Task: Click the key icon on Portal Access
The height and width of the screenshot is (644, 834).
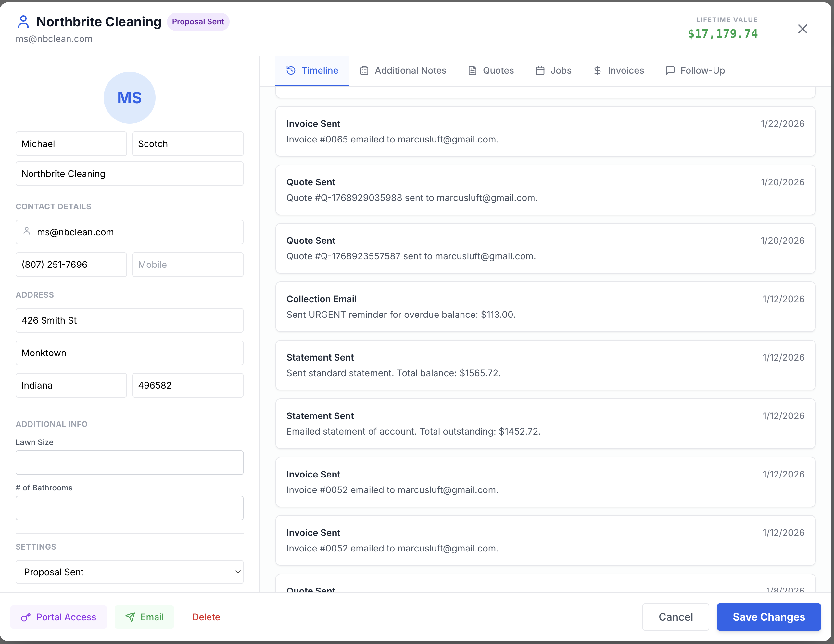Action: point(26,617)
